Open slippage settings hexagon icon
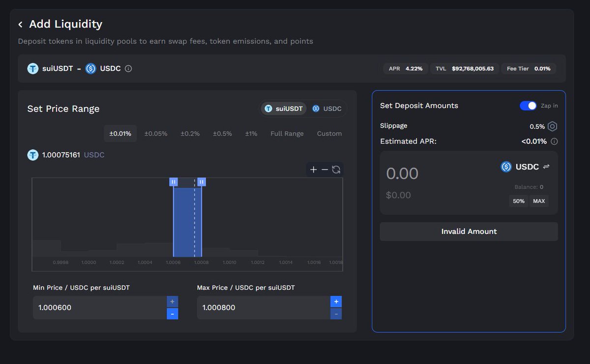The height and width of the screenshot is (364, 590). (x=552, y=126)
